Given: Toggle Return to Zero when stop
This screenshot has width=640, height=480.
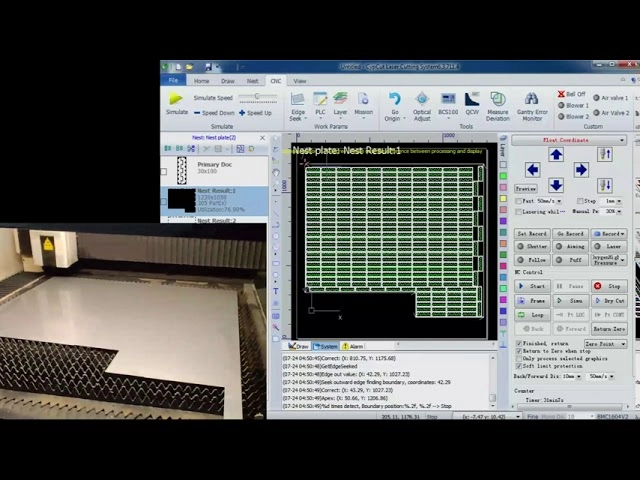Looking at the screenshot, I should [519, 351].
